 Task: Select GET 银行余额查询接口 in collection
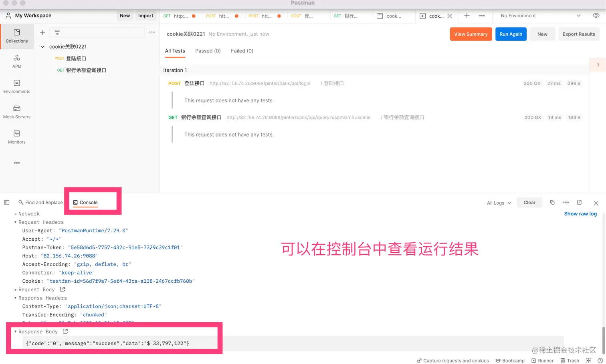click(82, 70)
